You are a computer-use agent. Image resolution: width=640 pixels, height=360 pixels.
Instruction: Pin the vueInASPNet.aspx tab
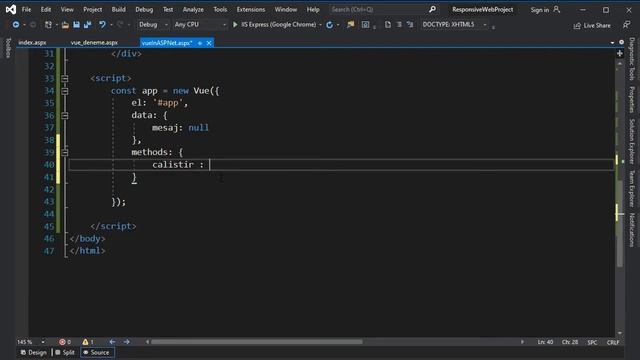click(200, 43)
